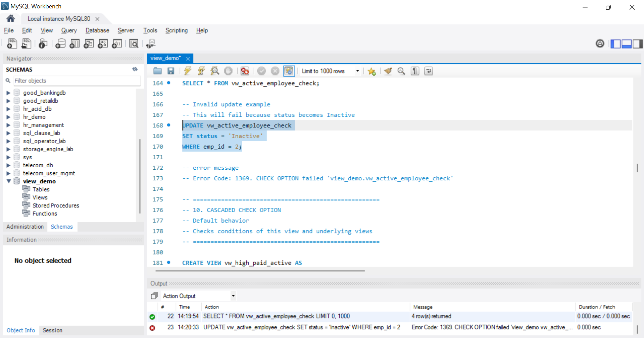Refresh schemas list icon
The height and width of the screenshot is (338, 644).
click(135, 69)
